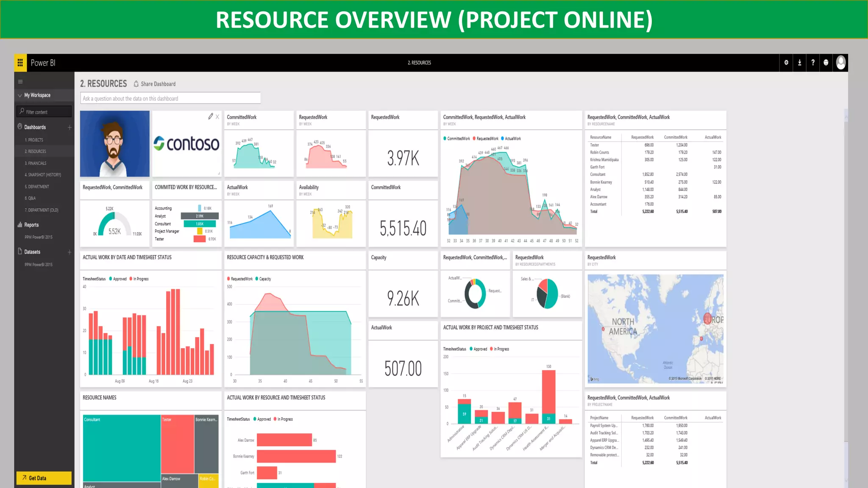Viewport: 868px width, 488px height.
Task: Click the feedback smiley icon
Action: click(826, 63)
